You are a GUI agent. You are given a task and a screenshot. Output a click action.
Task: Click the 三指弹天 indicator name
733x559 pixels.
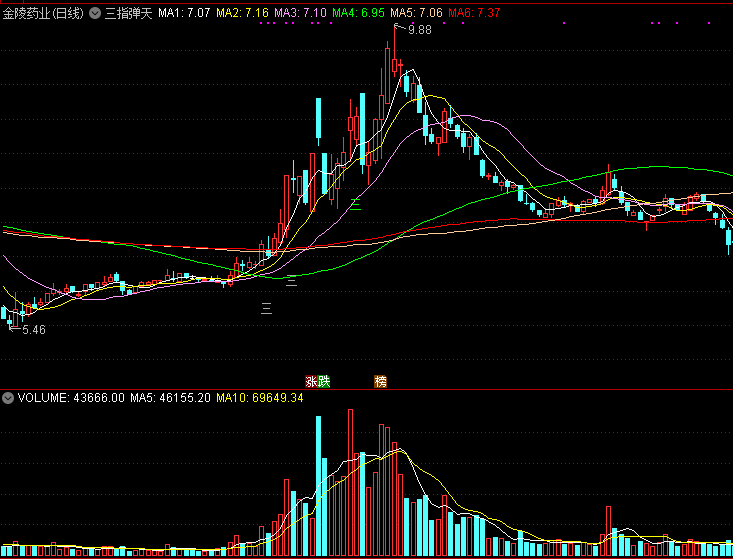pos(129,13)
